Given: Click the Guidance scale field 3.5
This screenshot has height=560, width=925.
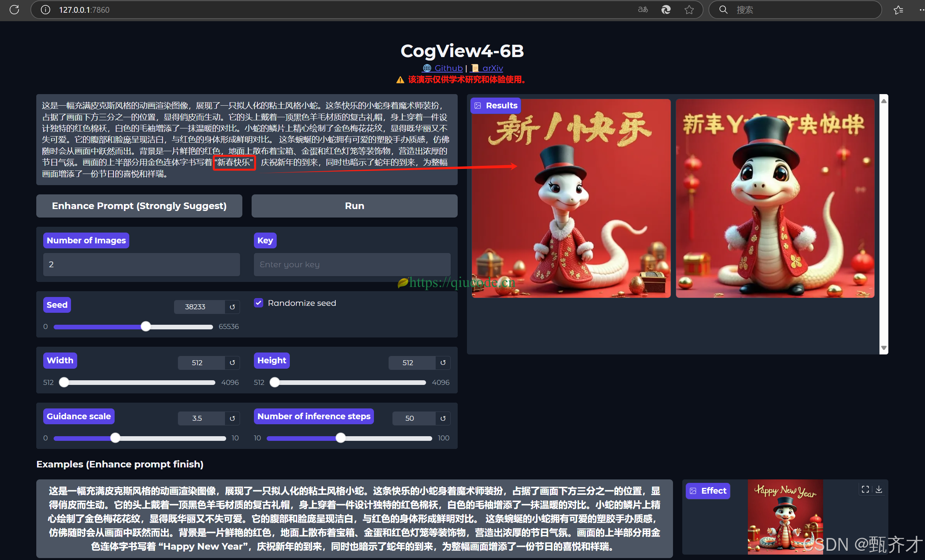Looking at the screenshot, I should 201,418.
